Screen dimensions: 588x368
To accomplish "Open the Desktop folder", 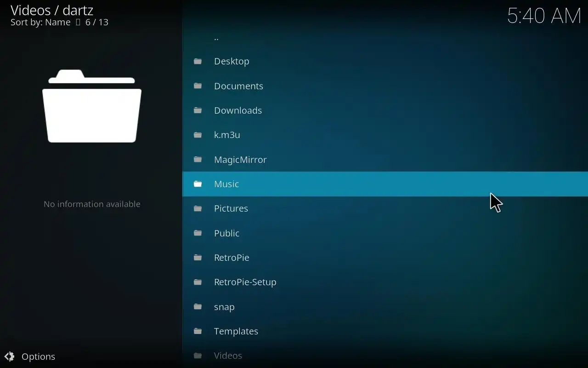I will pos(385,62).
